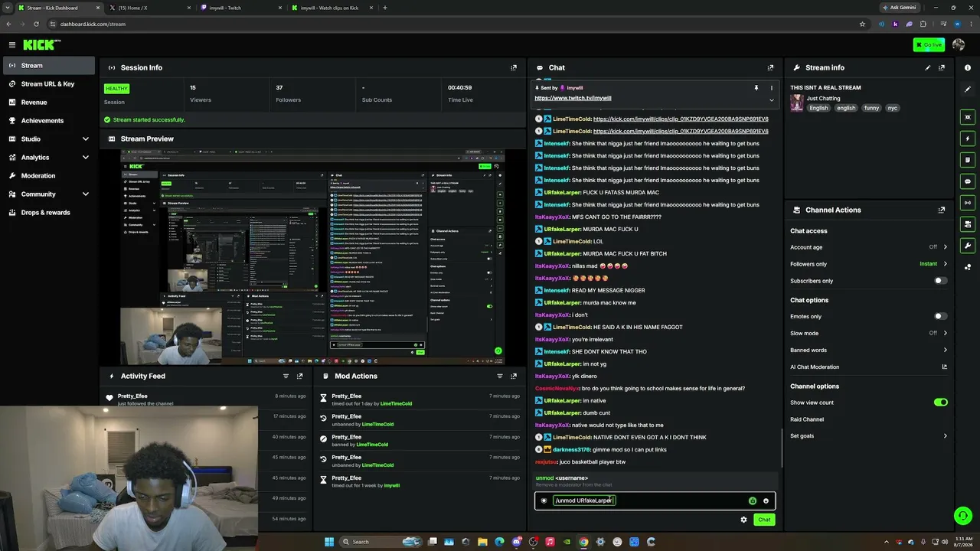Filter the Mod Actions list

(x=500, y=376)
